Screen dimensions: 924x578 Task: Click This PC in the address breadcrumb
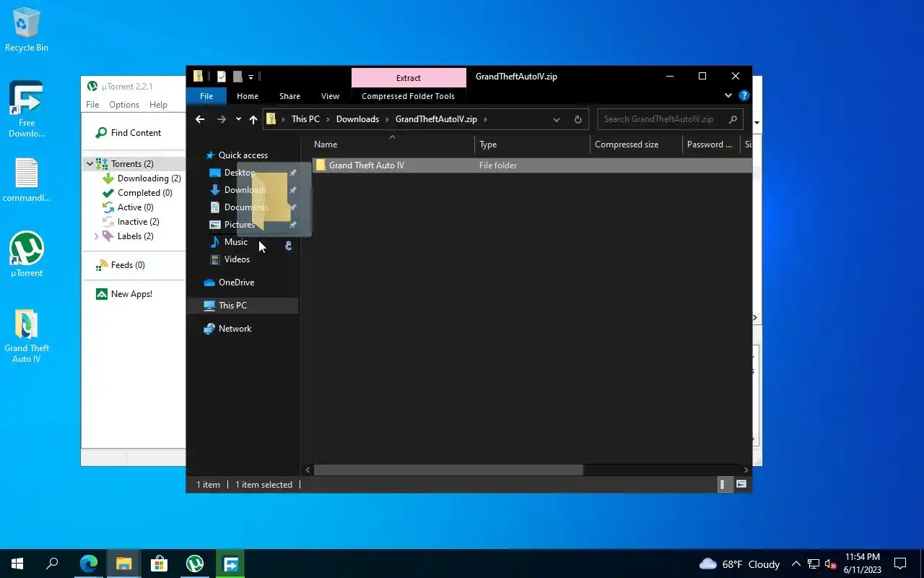click(x=305, y=119)
